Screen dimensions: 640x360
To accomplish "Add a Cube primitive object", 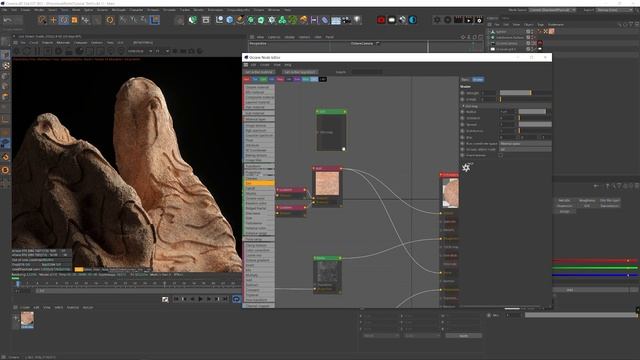I will [230, 20].
